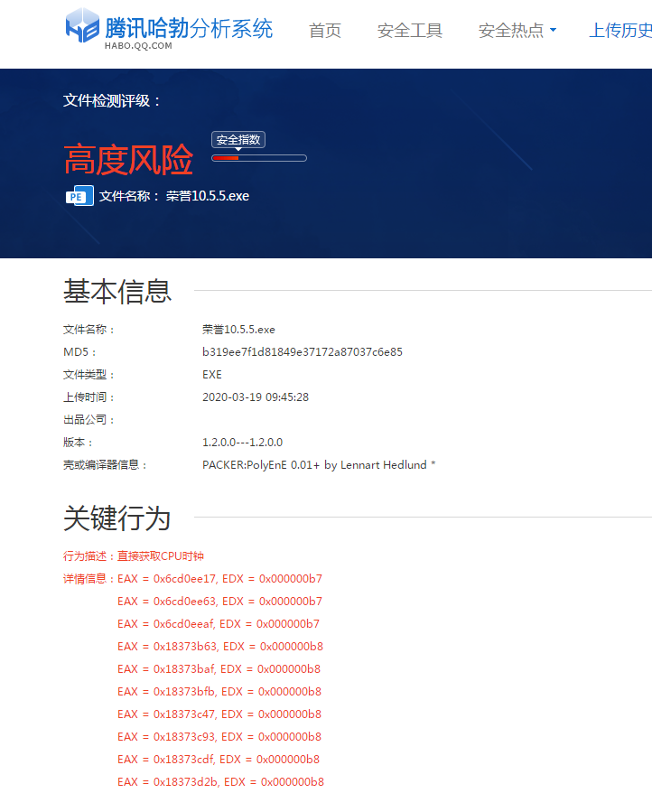
Task: Click the 出品公司 label
Action: tap(89, 419)
